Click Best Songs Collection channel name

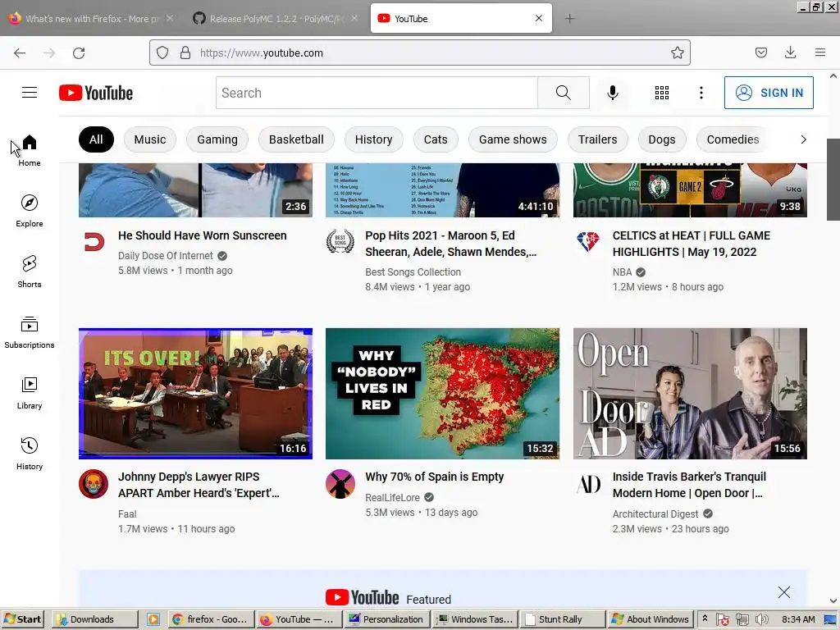pos(413,272)
